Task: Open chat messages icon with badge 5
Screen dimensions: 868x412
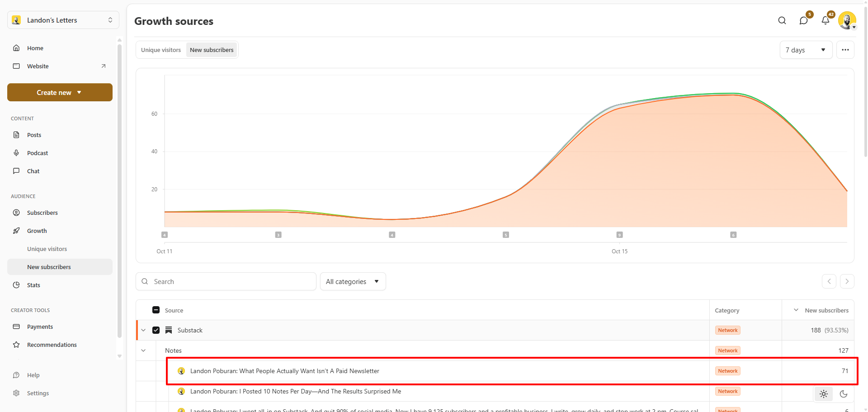Action: point(804,20)
